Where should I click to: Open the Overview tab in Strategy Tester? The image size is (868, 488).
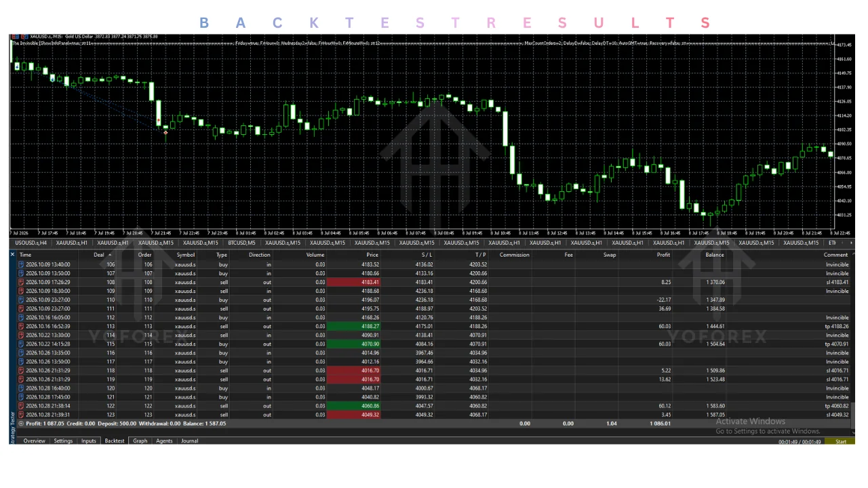pyautogui.click(x=34, y=441)
